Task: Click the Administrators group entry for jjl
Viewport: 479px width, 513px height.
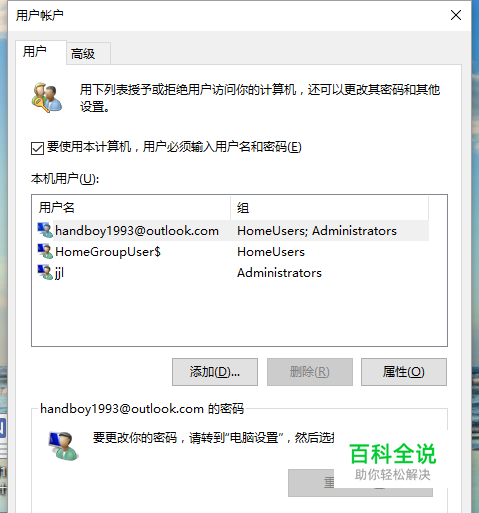Action: [x=279, y=273]
